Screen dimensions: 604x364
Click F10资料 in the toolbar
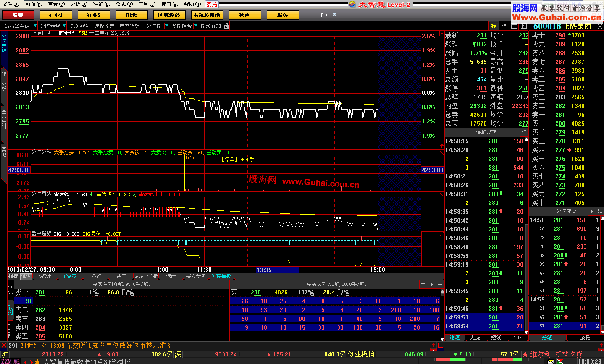pos(79,26)
